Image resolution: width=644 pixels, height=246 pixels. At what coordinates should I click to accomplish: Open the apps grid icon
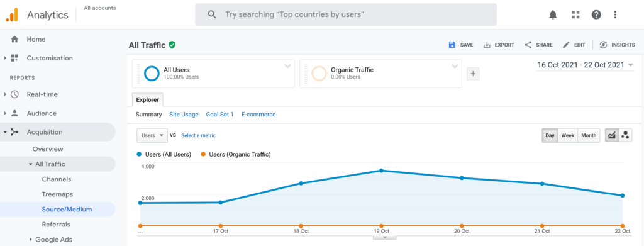[575, 14]
